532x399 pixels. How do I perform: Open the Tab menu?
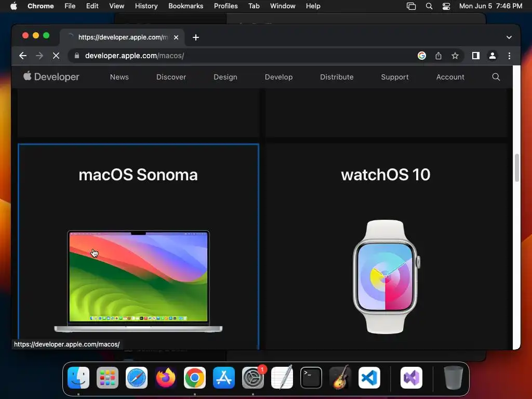point(254,6)
